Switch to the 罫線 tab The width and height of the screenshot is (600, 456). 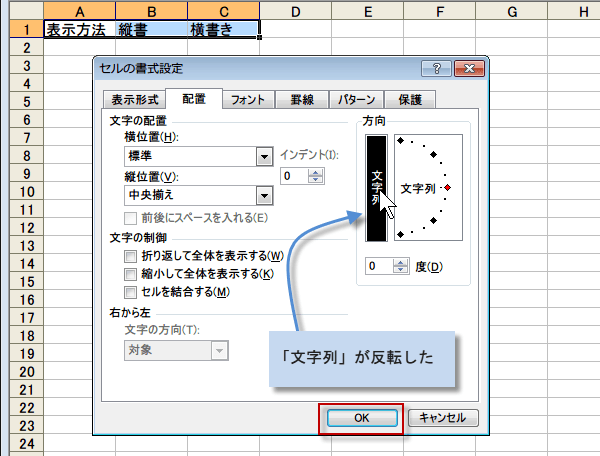coord(302,100)
